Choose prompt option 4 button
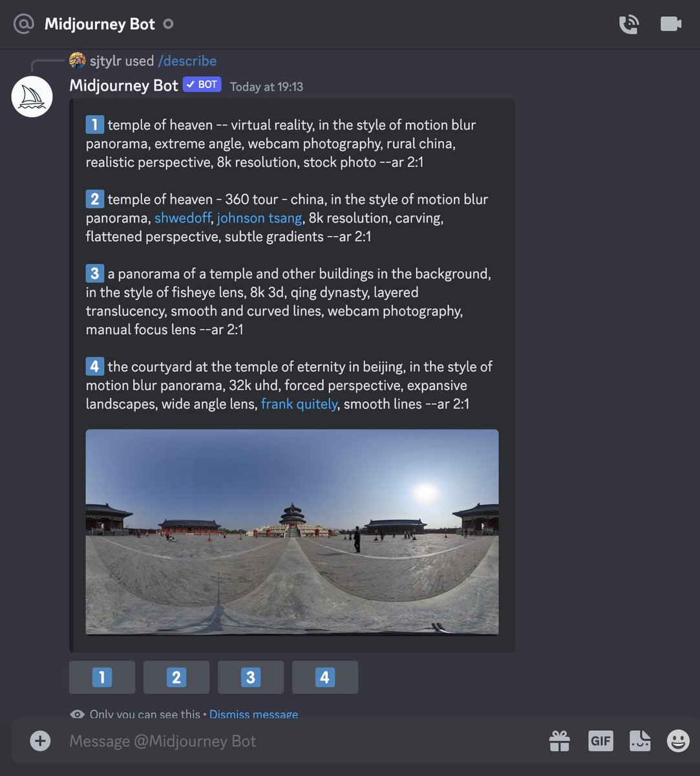The height and width of the screenshot is (776, 700). coord(325,677)
